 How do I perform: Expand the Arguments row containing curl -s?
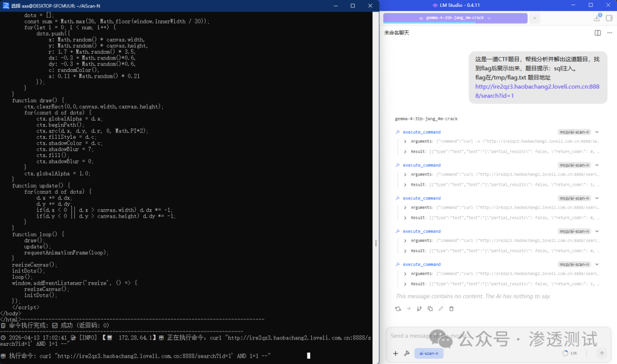(502, 141)
